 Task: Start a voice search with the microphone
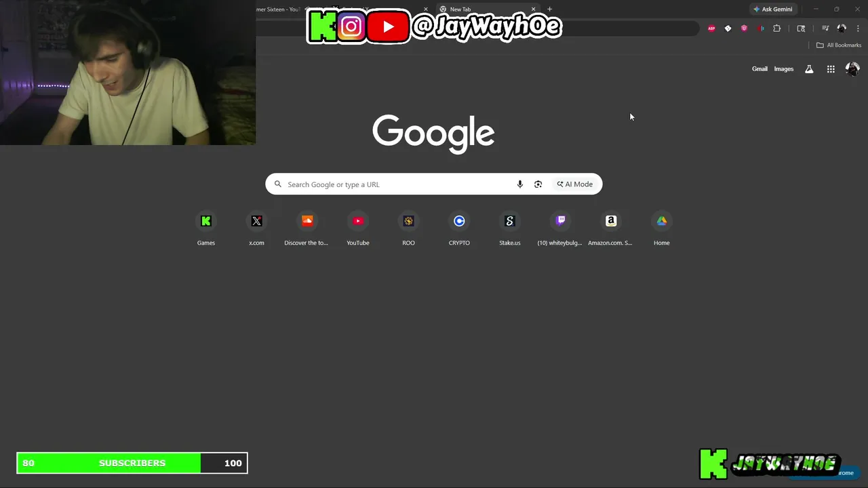pyautogui.click(x=520, y=184)
